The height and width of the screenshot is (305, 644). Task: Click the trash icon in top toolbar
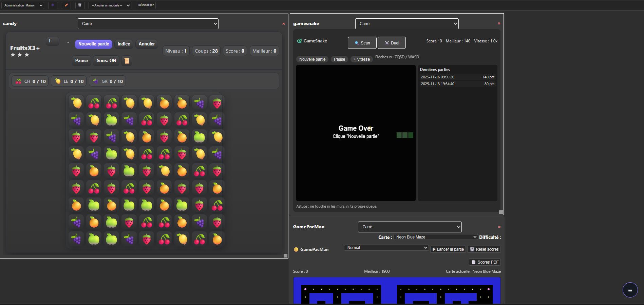coord(80,5)
